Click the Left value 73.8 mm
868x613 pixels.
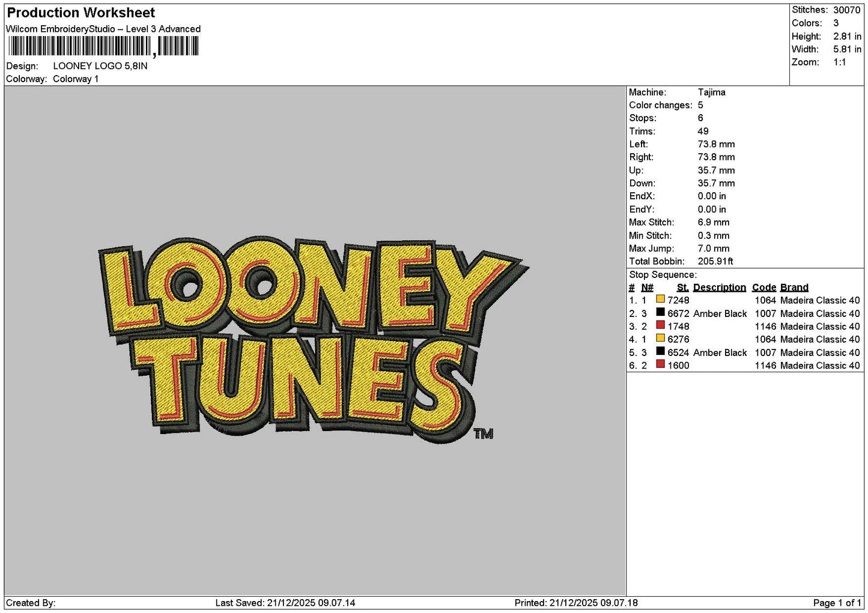pos(717,144)
